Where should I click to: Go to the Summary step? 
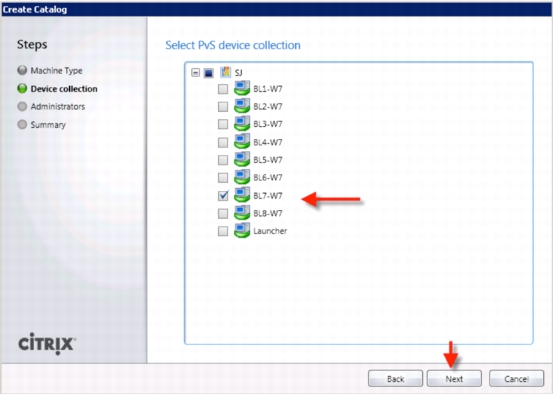pos(48,125)
